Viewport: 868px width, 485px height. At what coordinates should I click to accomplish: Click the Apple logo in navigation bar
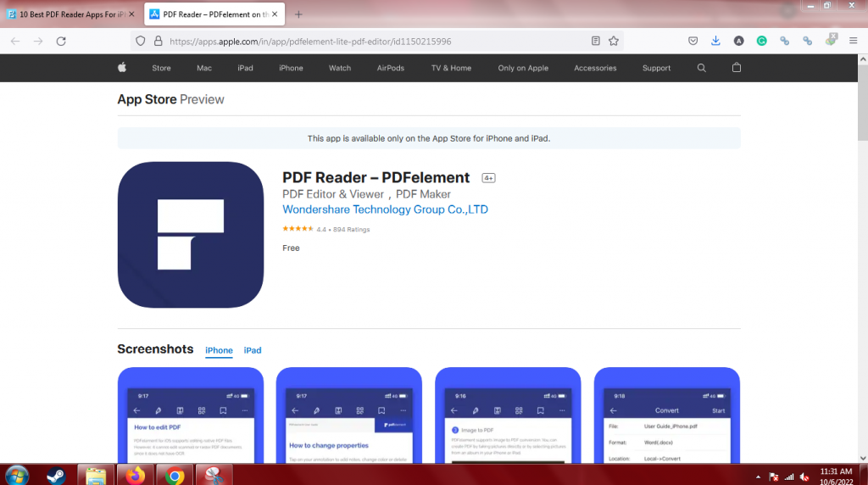click(122, 68)
